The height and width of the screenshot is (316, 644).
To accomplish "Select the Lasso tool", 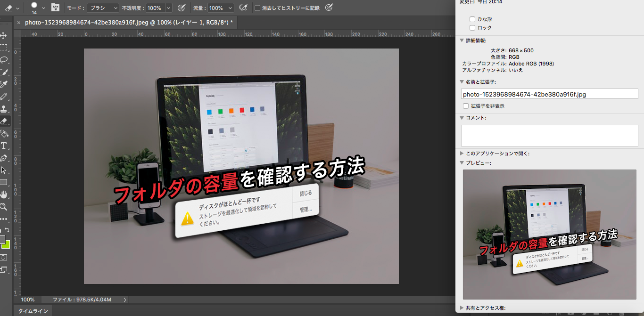I will [4, 60].
